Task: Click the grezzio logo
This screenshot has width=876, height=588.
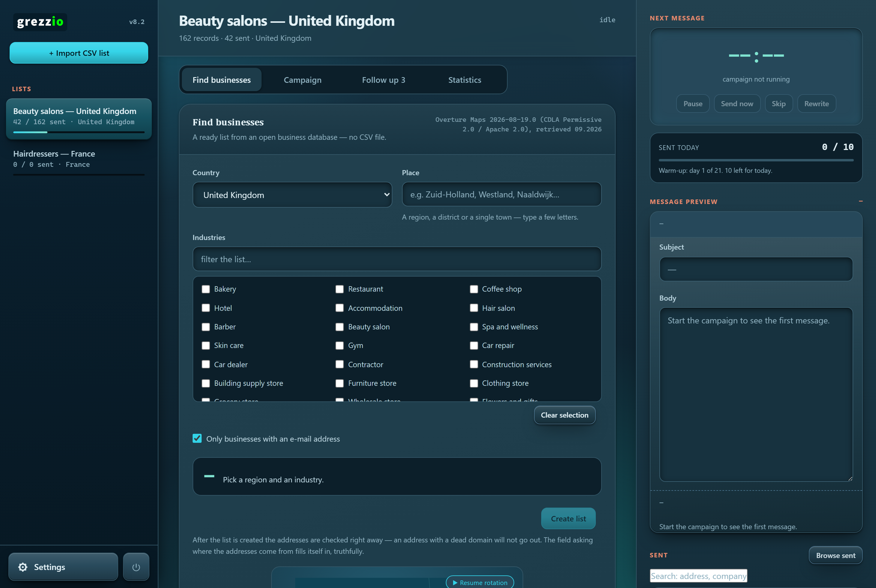Action: tap(40, 22)
